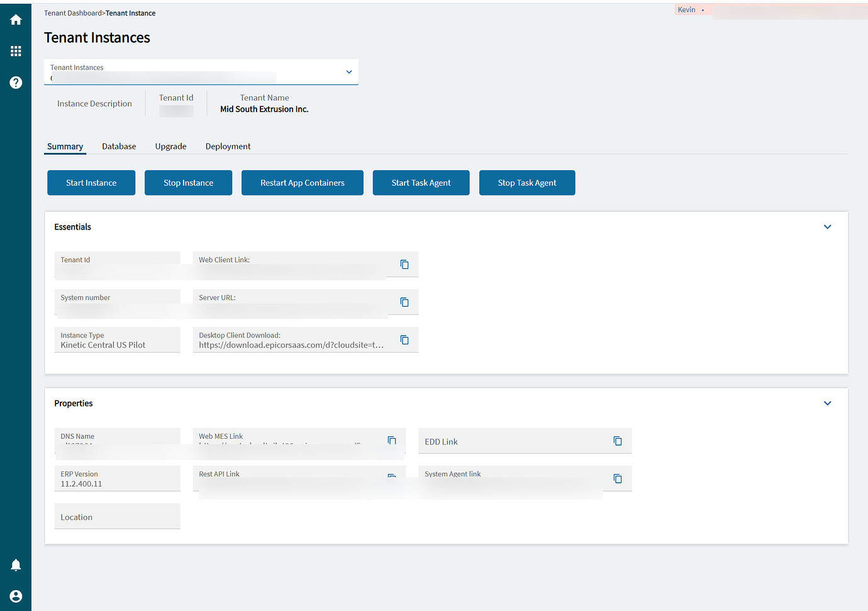Collapse the Essentials section
The width and height of the screenshot is (868, 611).
(x=827, y=226)
